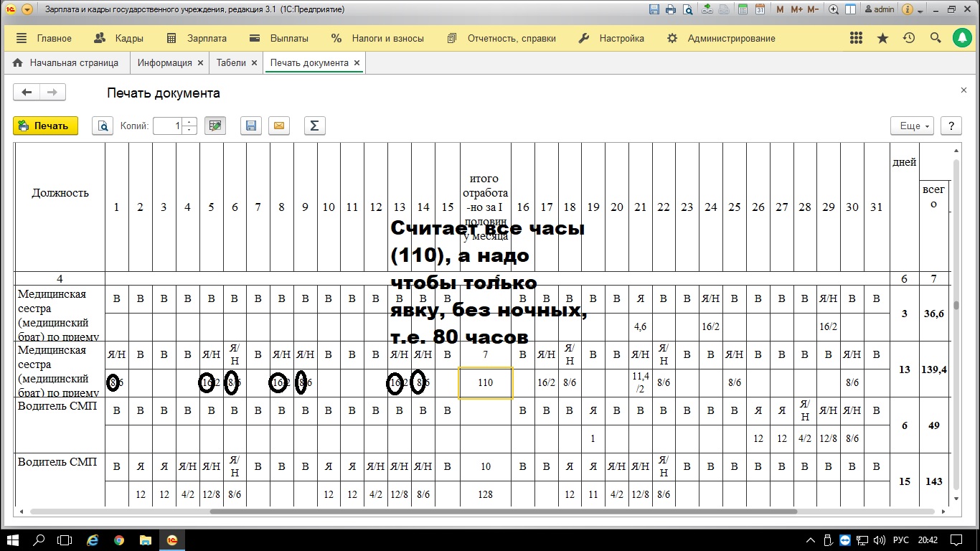The width and height of the screenshot is (980, 551).
Task: Expand the arrow next to the information icon
Action: point(920,10)
